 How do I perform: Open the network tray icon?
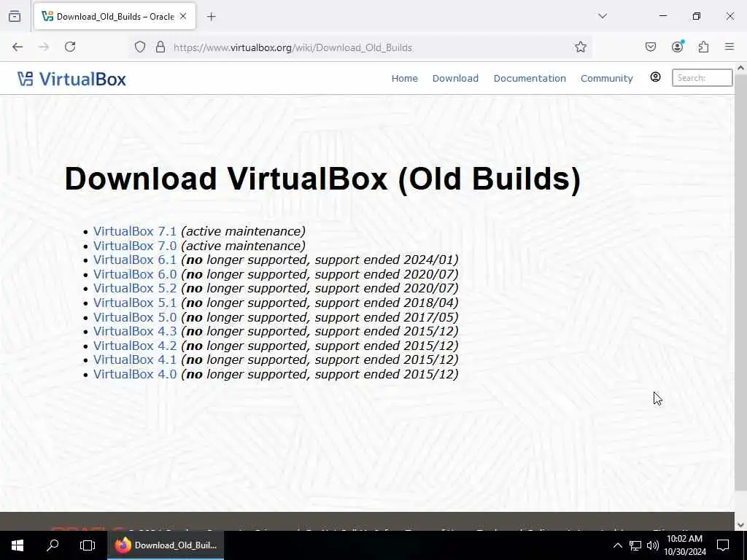[x=635, y=545]
